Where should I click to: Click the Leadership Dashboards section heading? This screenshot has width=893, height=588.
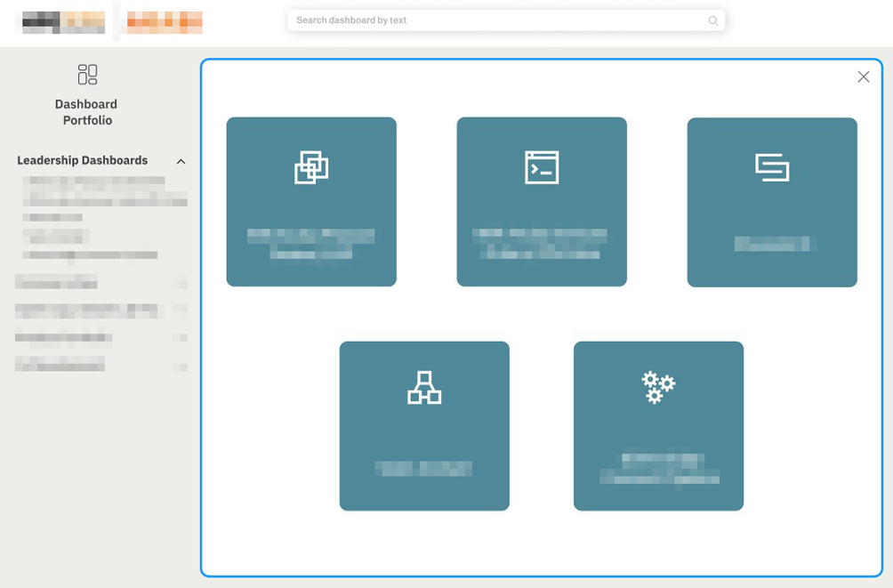click(x=82, y=161)
